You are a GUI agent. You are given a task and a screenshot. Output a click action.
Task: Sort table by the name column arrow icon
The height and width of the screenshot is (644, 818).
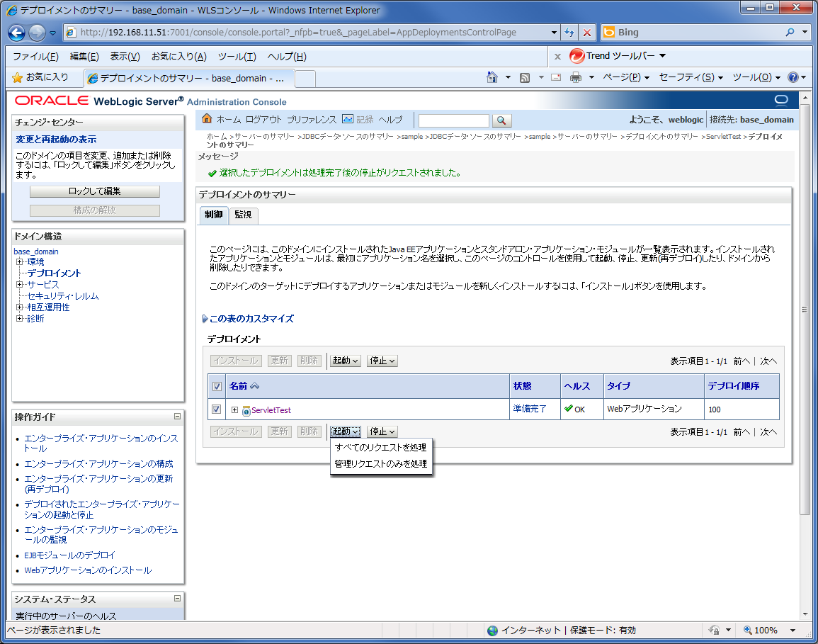pyautogui.click(x=254, y=386)
